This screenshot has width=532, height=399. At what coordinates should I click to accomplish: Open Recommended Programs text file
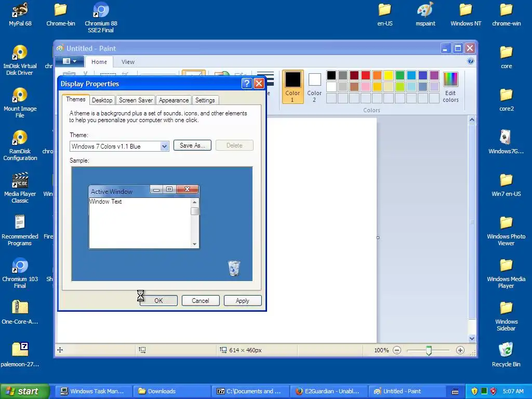(20, 231)
